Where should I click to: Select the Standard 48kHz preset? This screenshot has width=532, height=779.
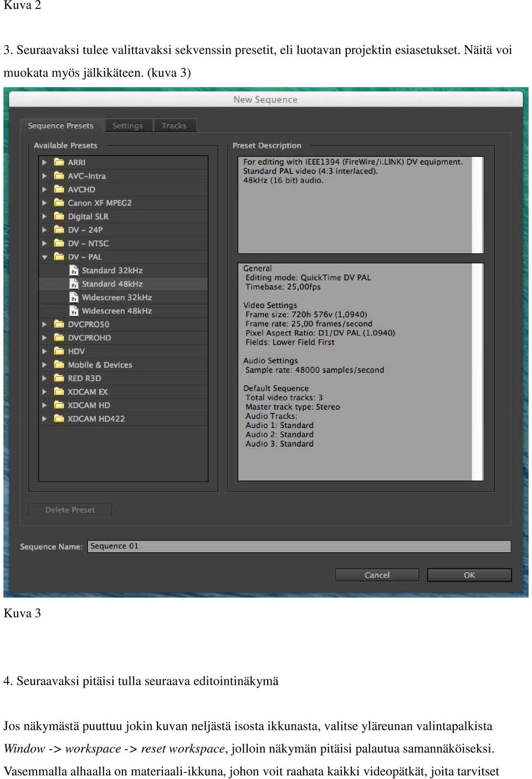112,284
